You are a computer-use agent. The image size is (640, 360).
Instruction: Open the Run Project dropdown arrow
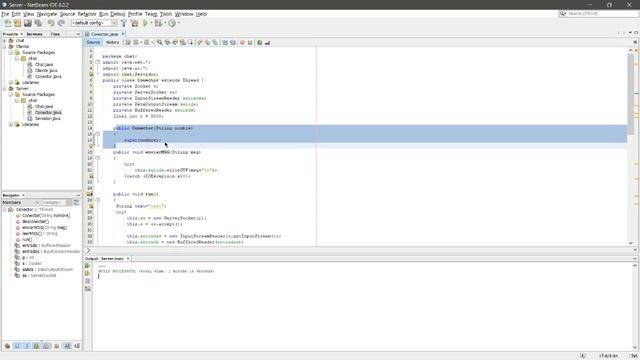point(151,23)
